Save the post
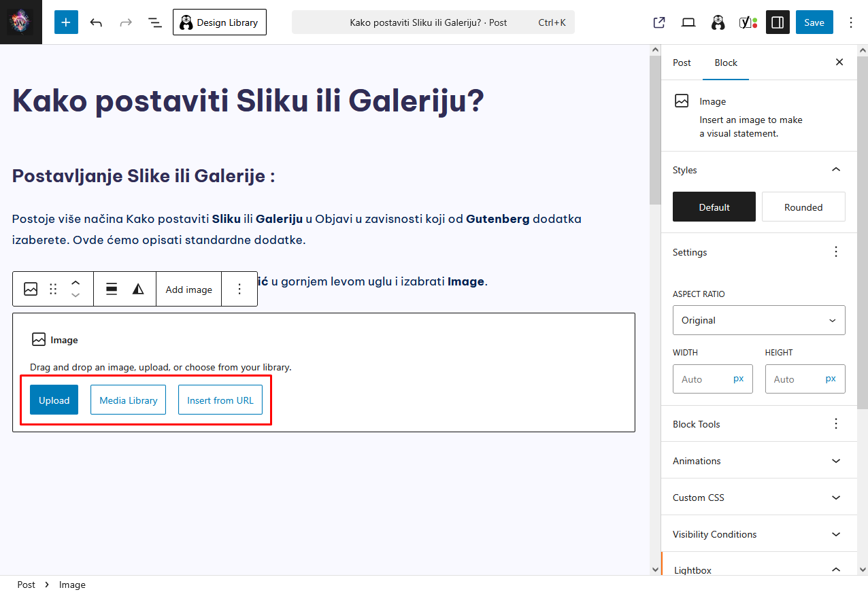868x592 pixels. tap(814, 22)
